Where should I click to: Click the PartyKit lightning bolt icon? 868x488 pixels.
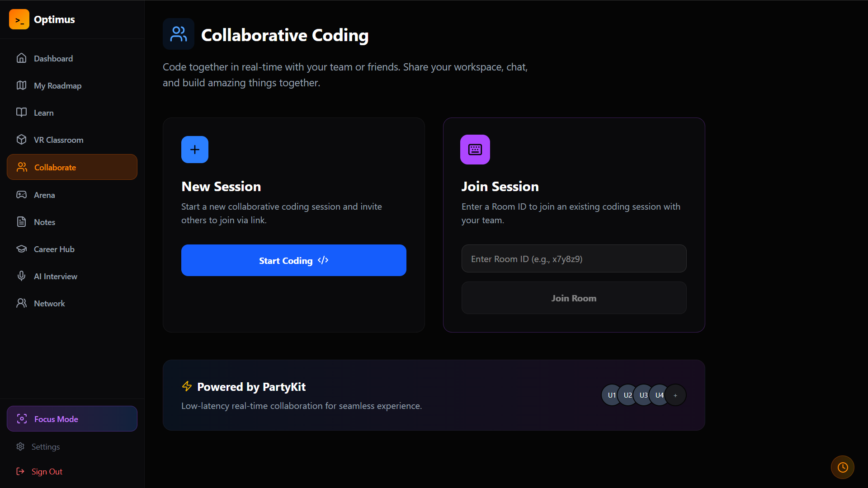(187, 386)
